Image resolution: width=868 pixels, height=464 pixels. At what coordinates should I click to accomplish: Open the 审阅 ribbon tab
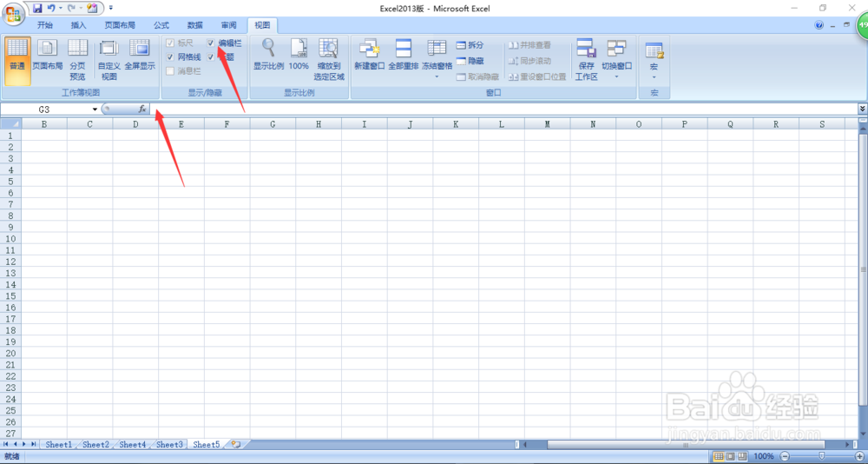point(228,25)
